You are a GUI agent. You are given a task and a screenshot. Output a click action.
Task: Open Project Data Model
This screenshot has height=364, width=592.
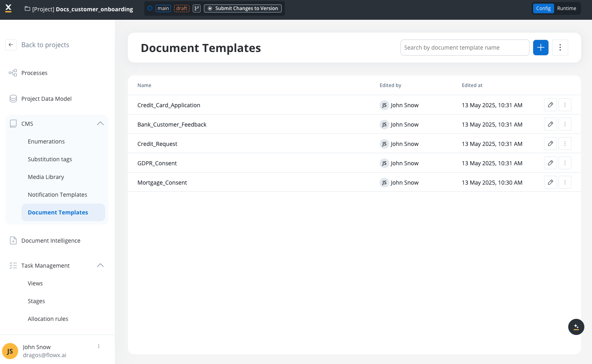coord(46,99)
